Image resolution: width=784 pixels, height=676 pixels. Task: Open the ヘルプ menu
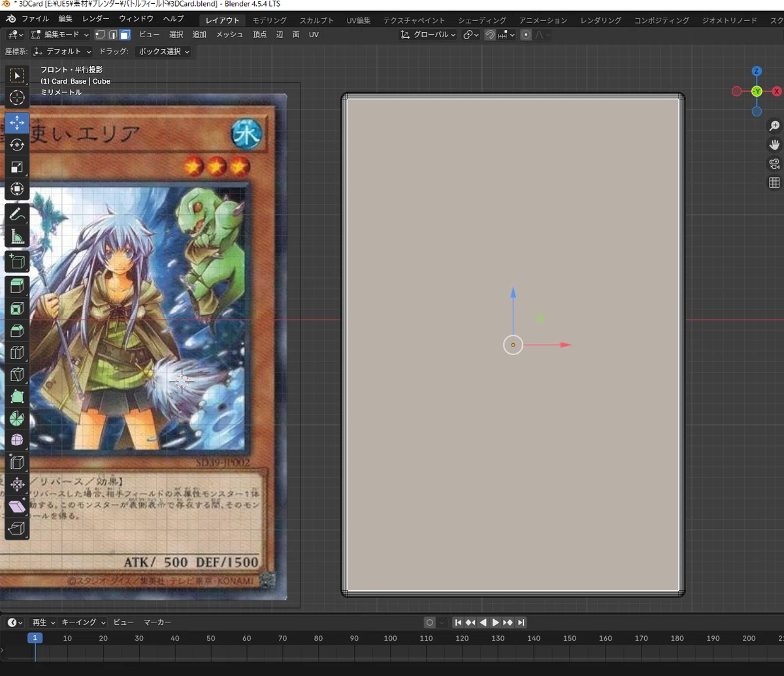tap(173, 19)
